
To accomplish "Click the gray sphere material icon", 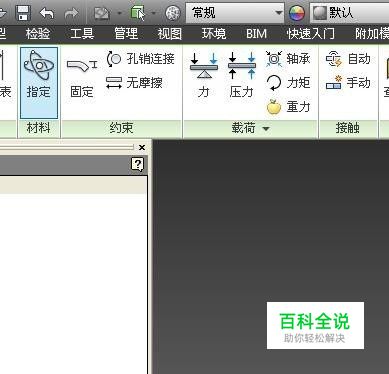I will point(172,13).
